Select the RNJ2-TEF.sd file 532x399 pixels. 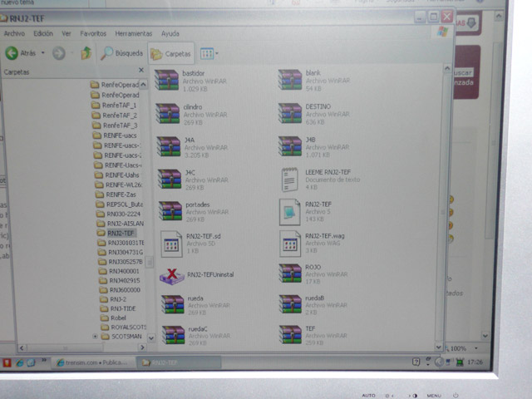170,243
